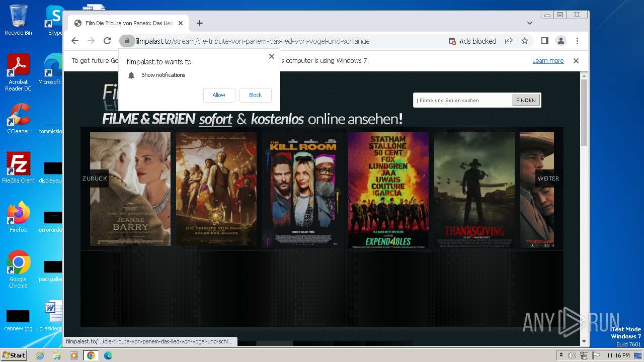Click the taskbar clock 11:16 PM
Viewport: 644px width, 362px height.
pyautogui.click(x=618, y=355)
